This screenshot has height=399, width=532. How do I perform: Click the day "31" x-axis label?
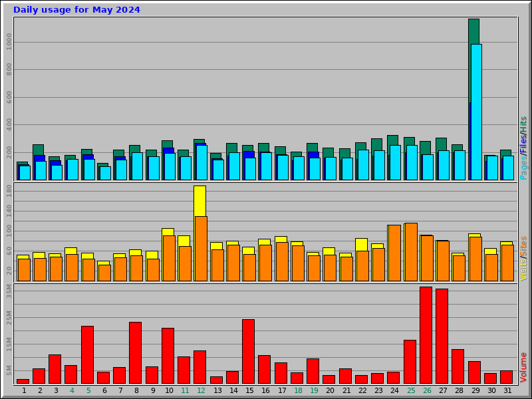point(507,390)
